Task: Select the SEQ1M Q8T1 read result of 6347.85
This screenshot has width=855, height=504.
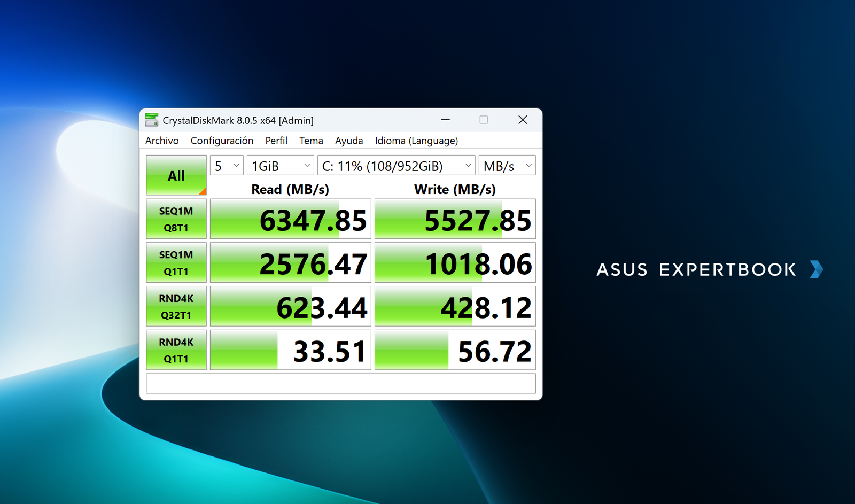Action: point(290,219)
